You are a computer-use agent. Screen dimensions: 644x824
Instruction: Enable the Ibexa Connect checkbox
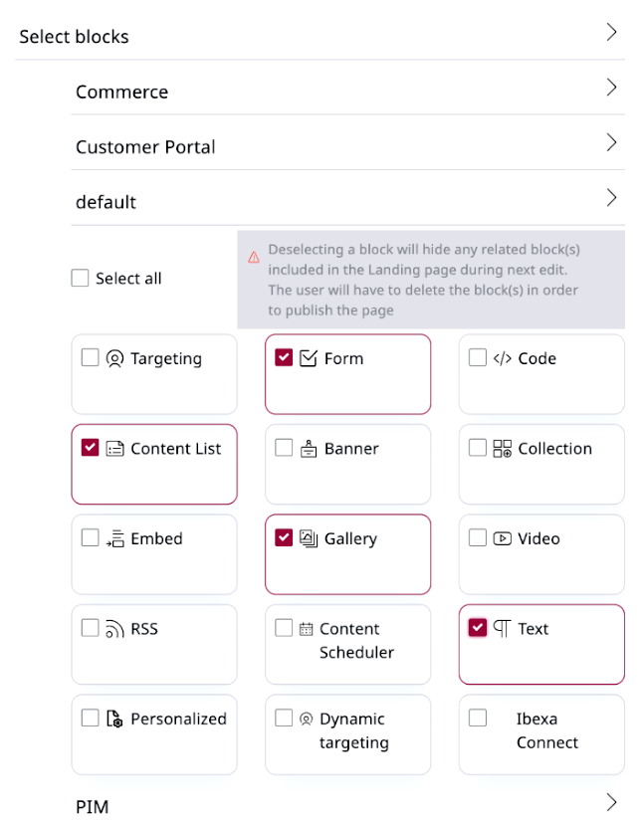coord(478,718)
